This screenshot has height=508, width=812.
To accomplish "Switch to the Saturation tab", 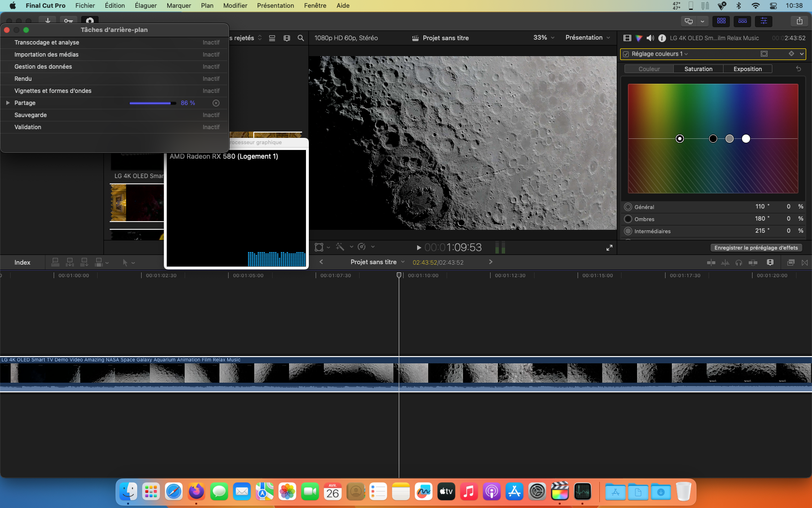I will point(698,69).
